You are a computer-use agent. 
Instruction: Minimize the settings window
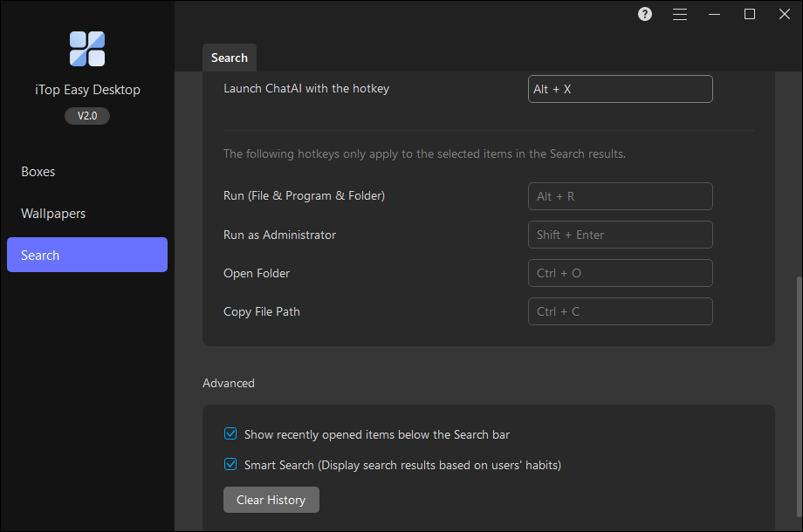click(715, 14)
